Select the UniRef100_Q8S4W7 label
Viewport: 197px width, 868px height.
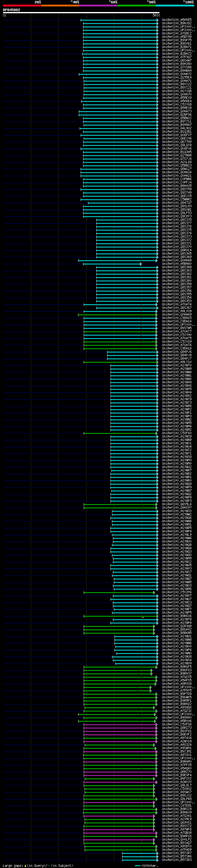pos(176,61)
